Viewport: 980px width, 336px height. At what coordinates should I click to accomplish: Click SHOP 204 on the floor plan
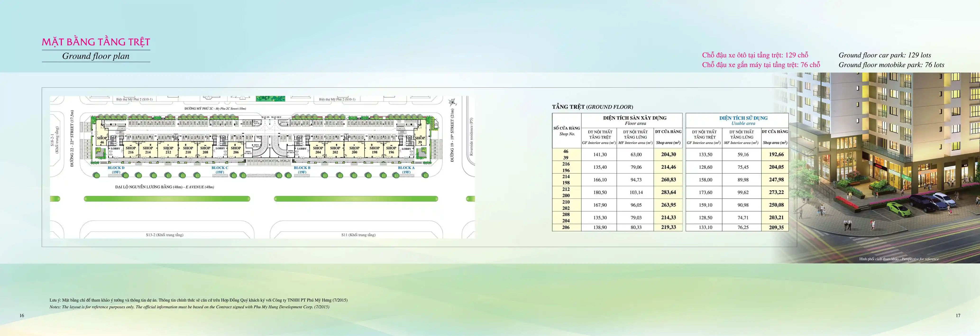318,150
